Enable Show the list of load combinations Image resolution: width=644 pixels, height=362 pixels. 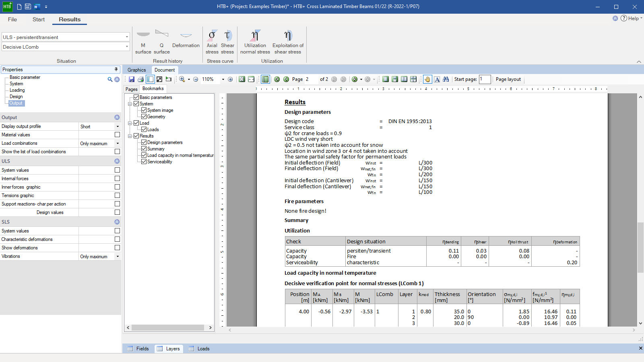(117, 152)
